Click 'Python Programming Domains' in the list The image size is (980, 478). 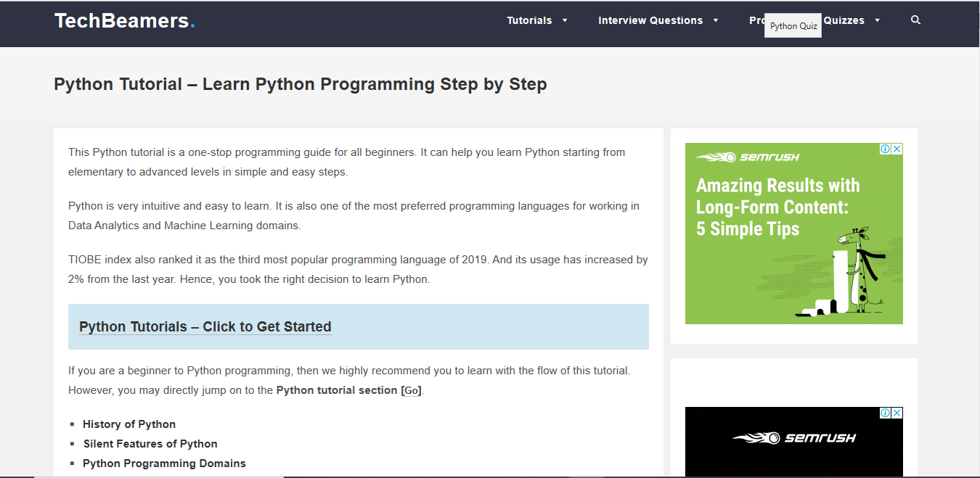pyautogui.click(x=164, y=463)
